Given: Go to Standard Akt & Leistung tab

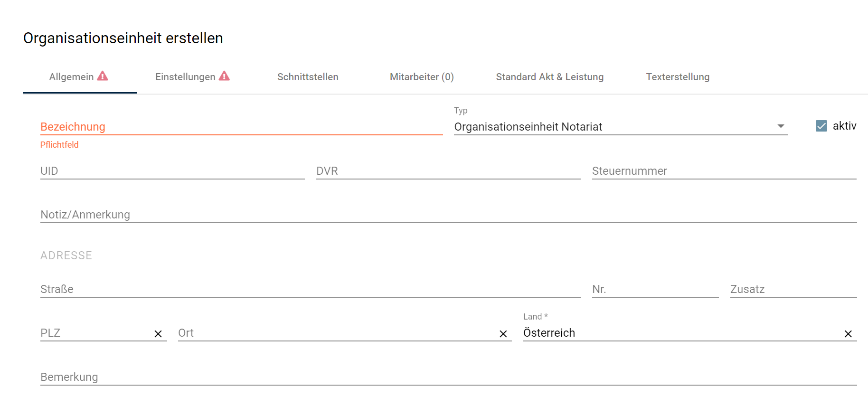Looking at the screenshot, I should pos(550,77).
